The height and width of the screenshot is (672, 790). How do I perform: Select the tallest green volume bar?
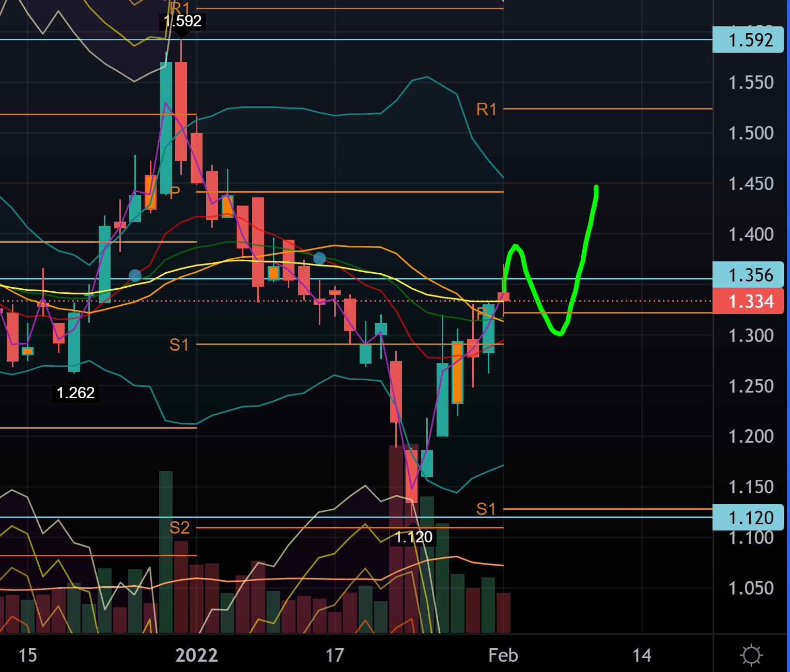pyautogui.click(x=166, y=552)
